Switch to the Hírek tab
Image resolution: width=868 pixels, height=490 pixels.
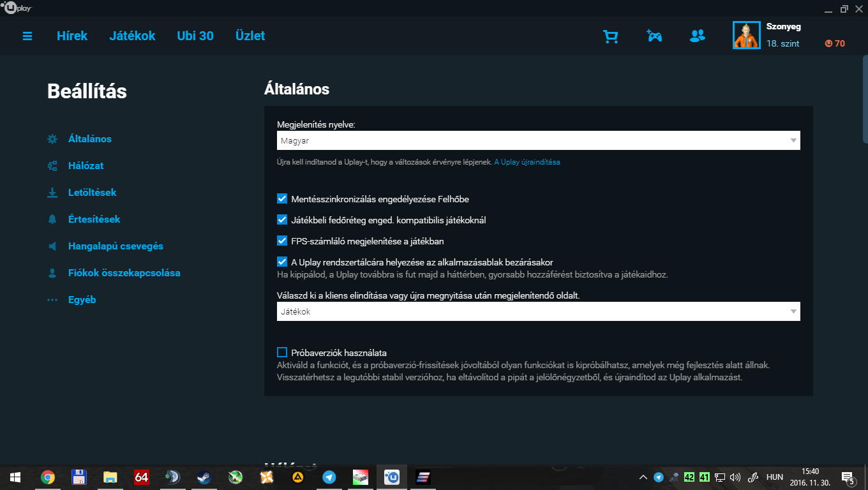pyautogui.click(x=72, y=36)
